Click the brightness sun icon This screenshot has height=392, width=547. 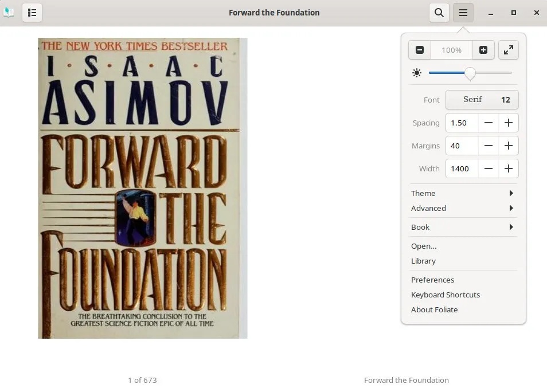[x=417, y=73]
